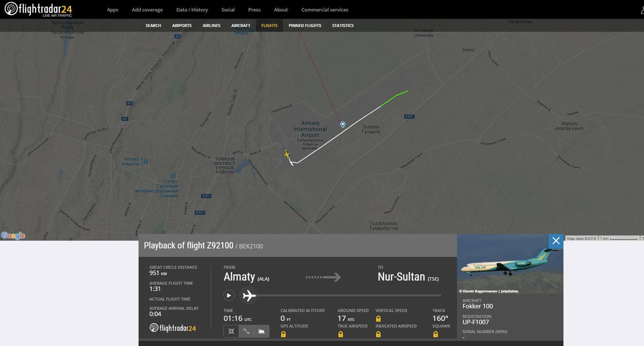Click the True Airspeed lock icon
The image size is (644, 346).
(341, 334)
